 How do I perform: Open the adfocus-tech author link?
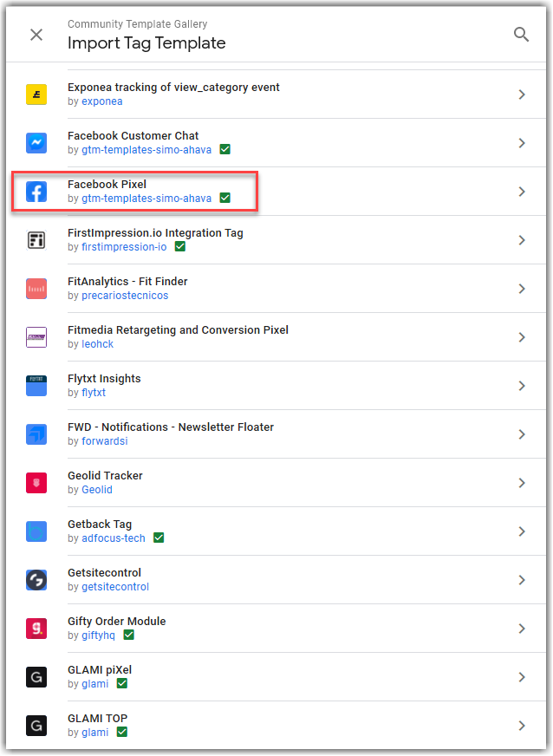[x=114, y=538]
